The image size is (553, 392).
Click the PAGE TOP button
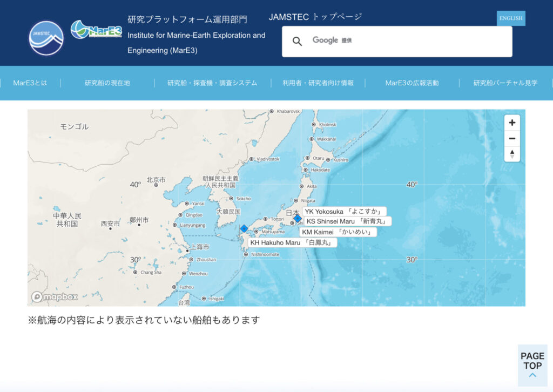532,365
